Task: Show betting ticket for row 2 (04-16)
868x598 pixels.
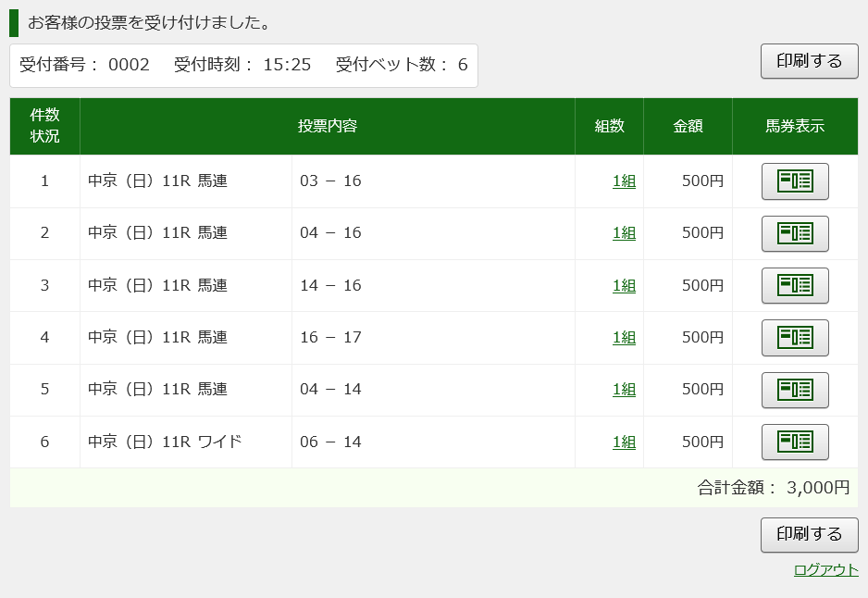Action: coord(795,233)
